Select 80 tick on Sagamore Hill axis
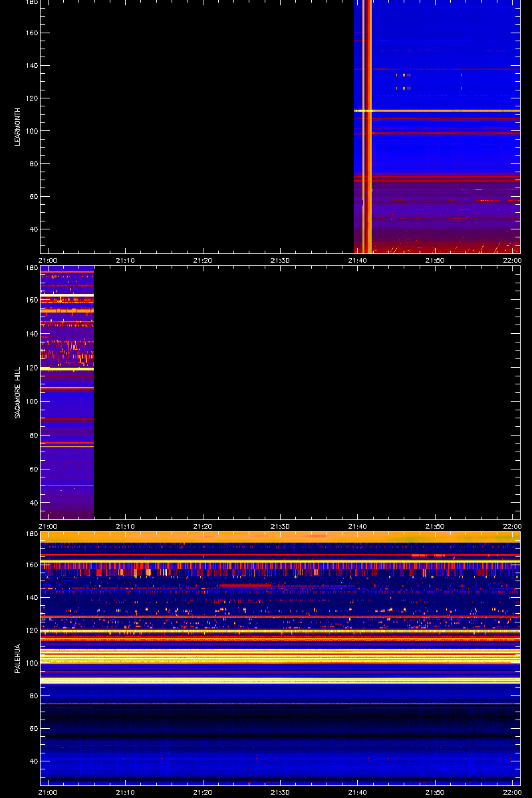Viewport: 532px width, 798px height. (34, 436)
